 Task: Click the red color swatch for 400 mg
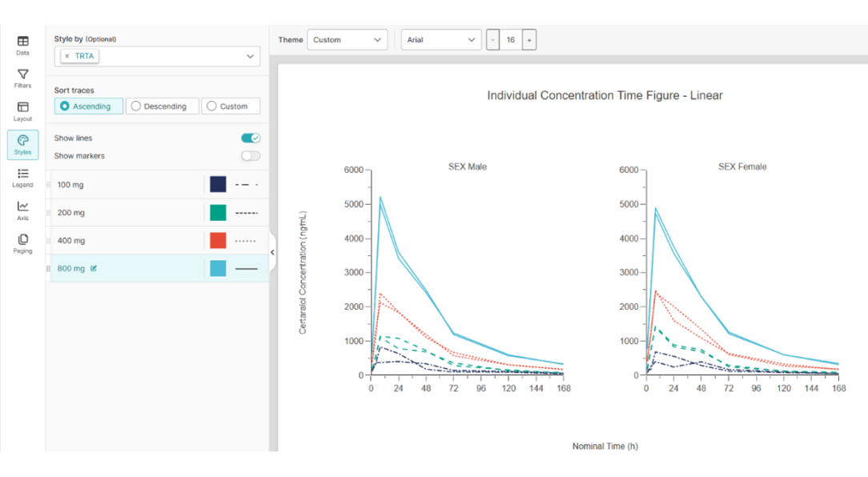click(218, 240)
